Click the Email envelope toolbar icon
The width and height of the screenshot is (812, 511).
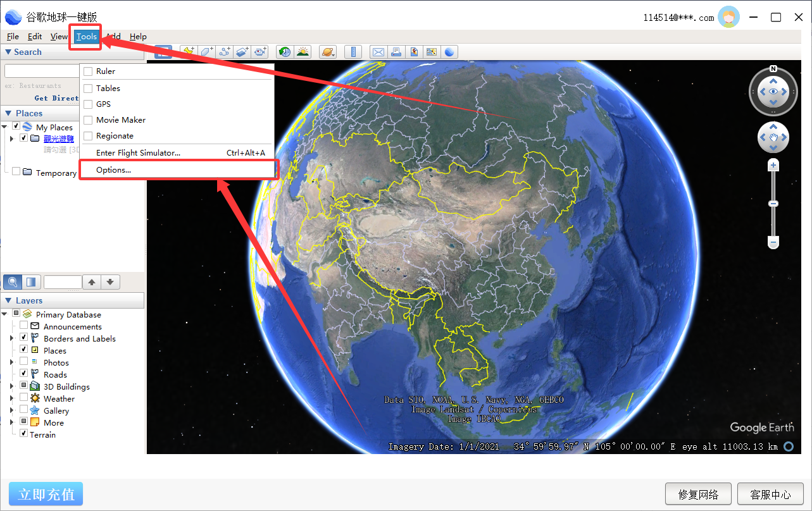pos(378,52)
